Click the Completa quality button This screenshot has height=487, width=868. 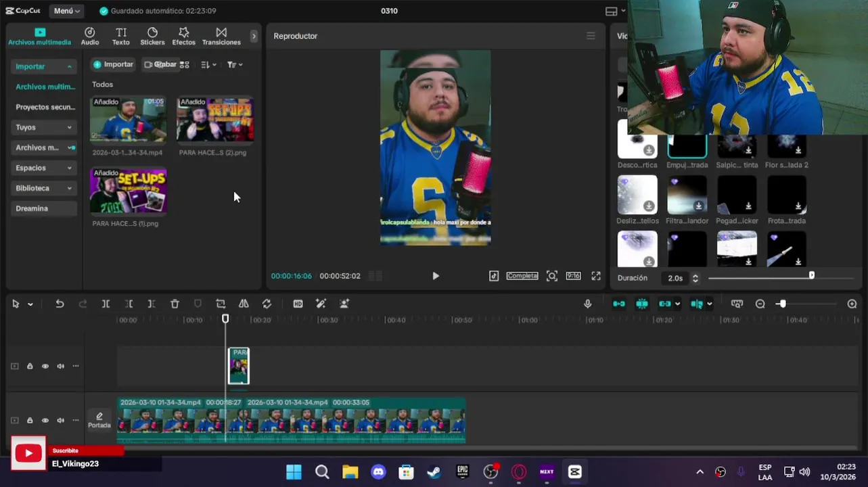tap(522, 276)
